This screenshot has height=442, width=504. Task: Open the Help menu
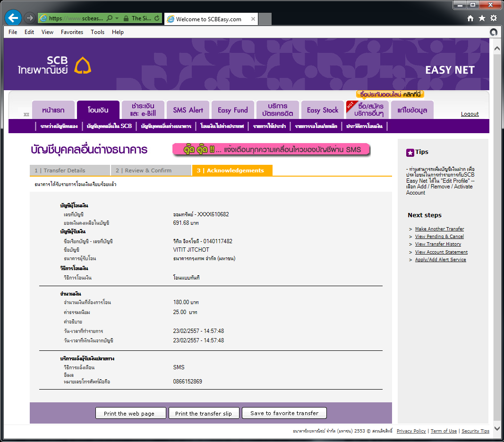118,32
